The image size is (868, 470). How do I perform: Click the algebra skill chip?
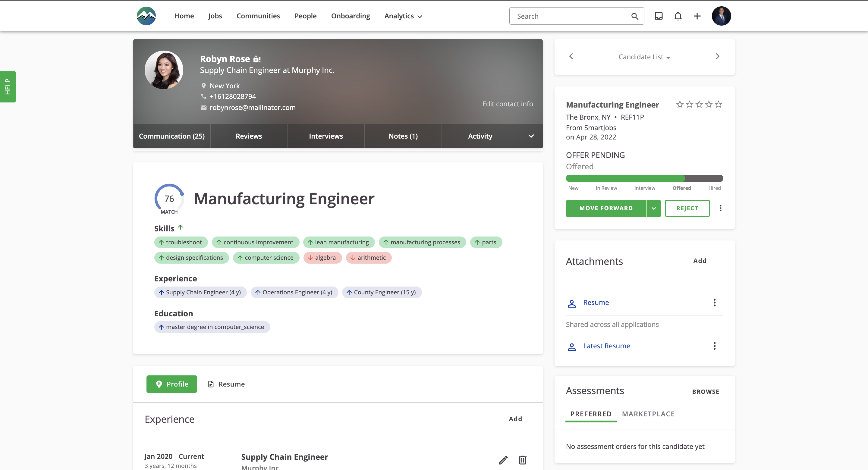pos(322,258)
